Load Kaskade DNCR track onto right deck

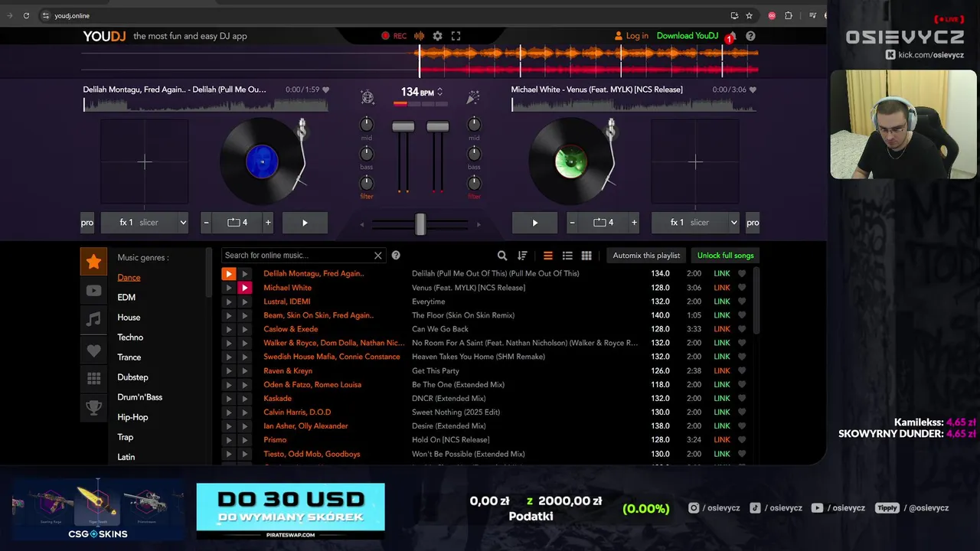coord(244,398)
